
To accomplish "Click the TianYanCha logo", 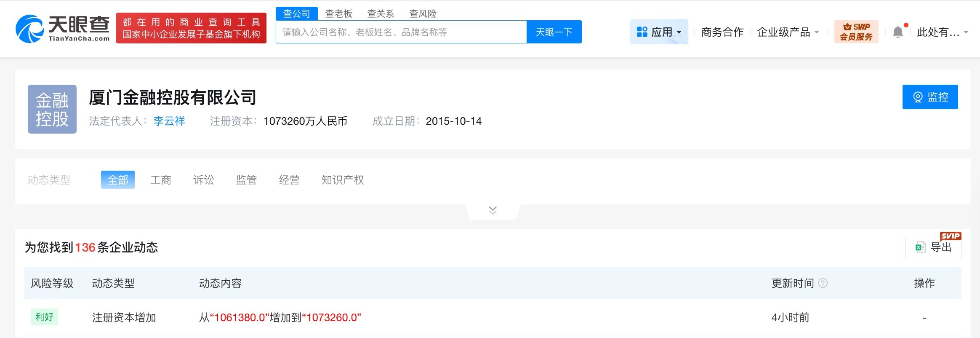I will tap(62, 29).
